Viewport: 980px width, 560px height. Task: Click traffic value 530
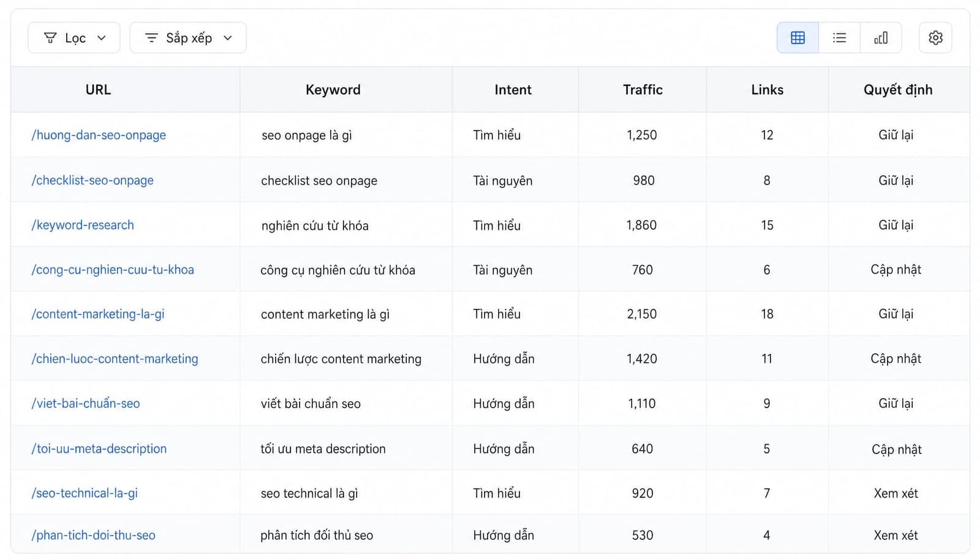[643, 535]
